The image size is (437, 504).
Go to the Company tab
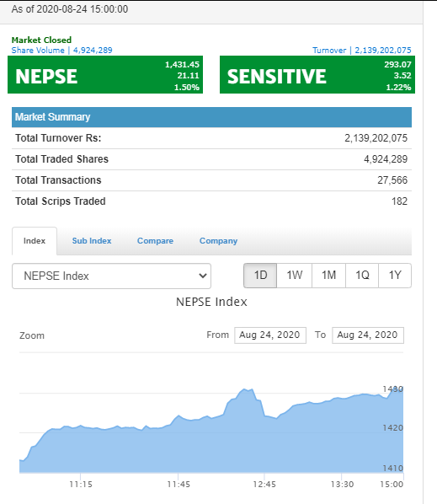(218, 241)
